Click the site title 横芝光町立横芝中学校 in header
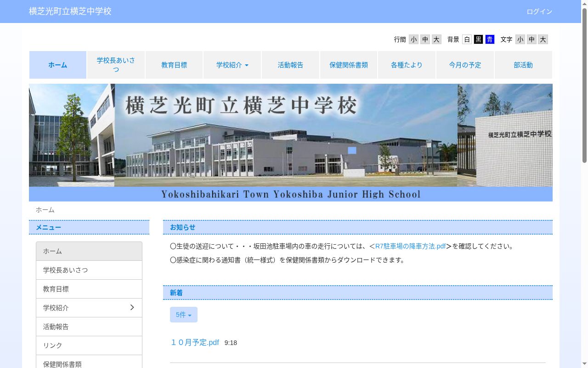This screenshot has height=368, width=588. click(x=70, y=11)
